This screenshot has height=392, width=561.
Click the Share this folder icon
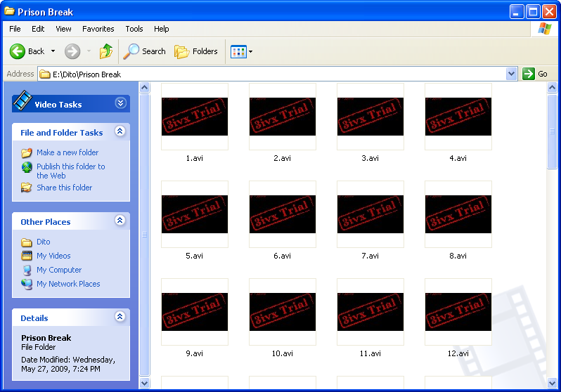point(27,188)
